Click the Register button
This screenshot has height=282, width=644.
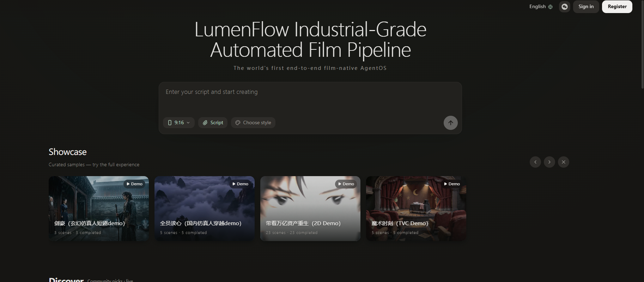pos(617,7)
